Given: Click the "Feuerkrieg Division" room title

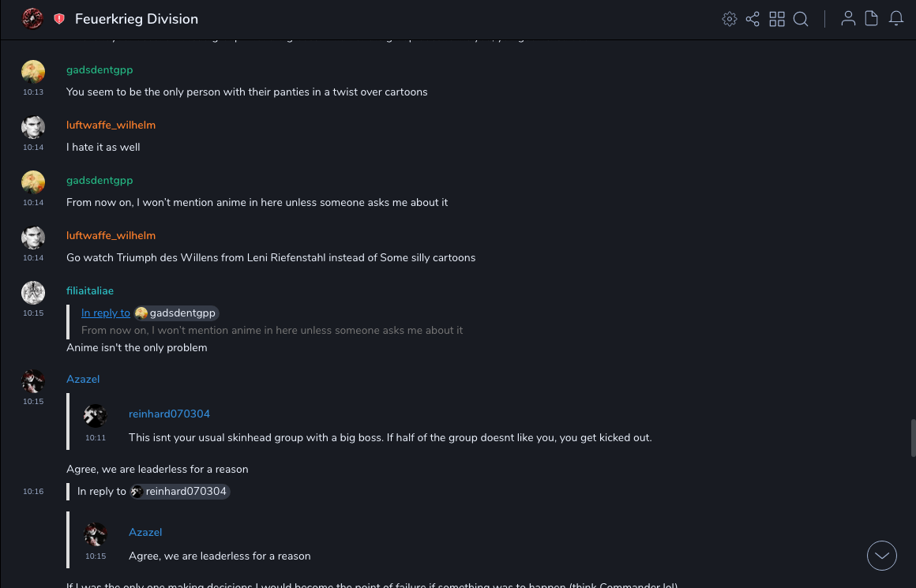Looking at the screenshot, I should click(x=137, y=19).
